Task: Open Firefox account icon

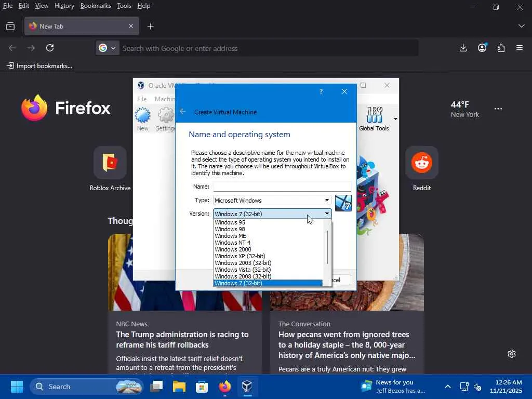Action: coord(482,48)
